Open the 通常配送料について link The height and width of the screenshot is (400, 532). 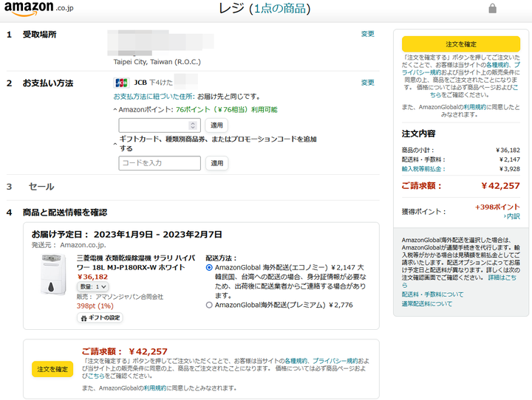(427, 304)
